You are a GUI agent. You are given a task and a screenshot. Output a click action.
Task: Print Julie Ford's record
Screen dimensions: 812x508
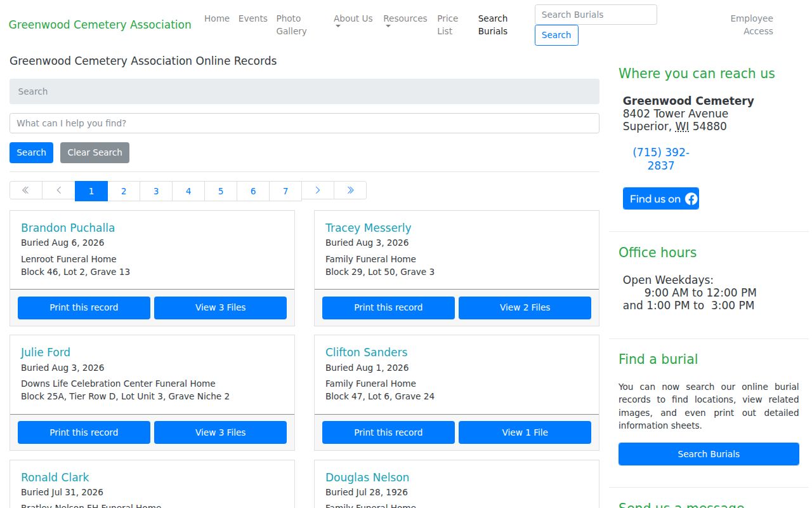click(84, 432)
